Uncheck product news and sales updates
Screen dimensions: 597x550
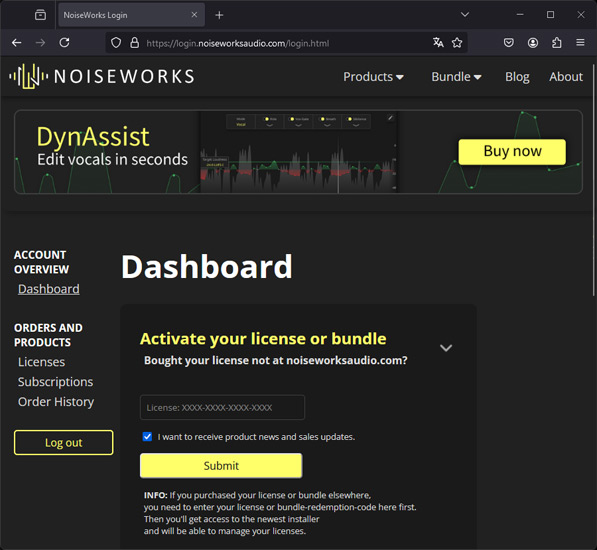(x=147, y=437)
